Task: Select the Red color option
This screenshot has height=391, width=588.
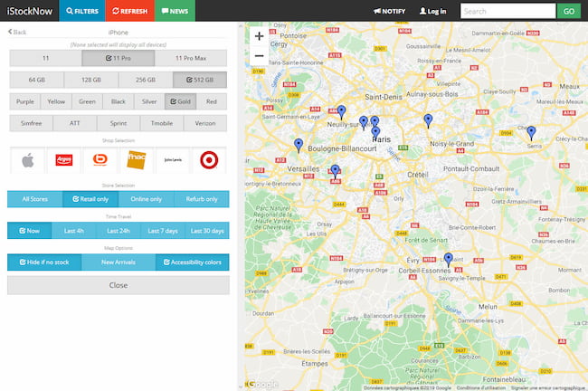Action: pyautogui.click(x=212, y=101)
